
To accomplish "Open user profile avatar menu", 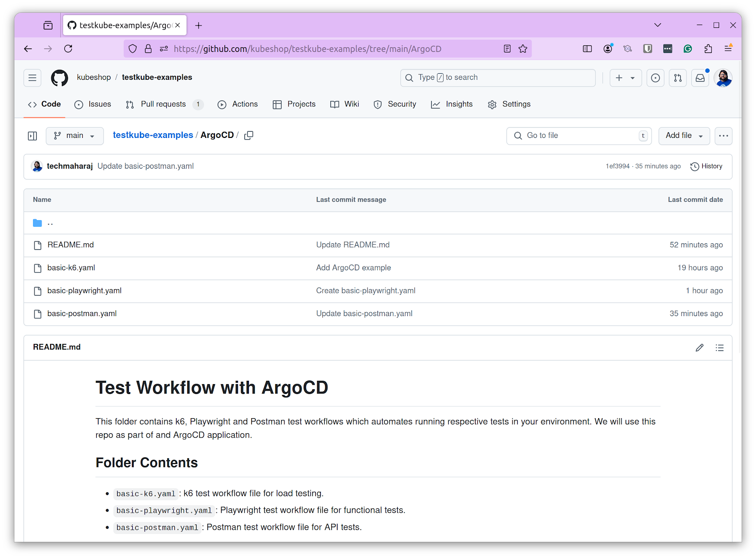I will point(723,78).
